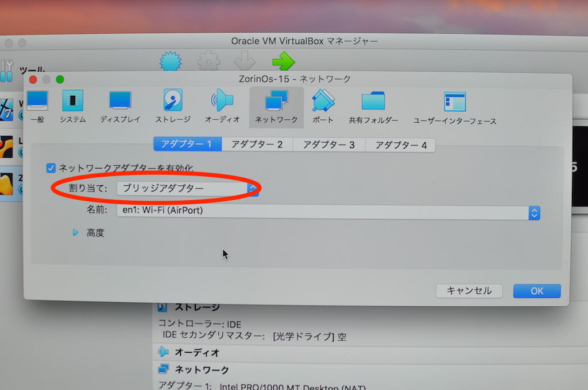
Task: Expand the 高度 advanced disclosure triangle
Action: (x=75, y=233)
